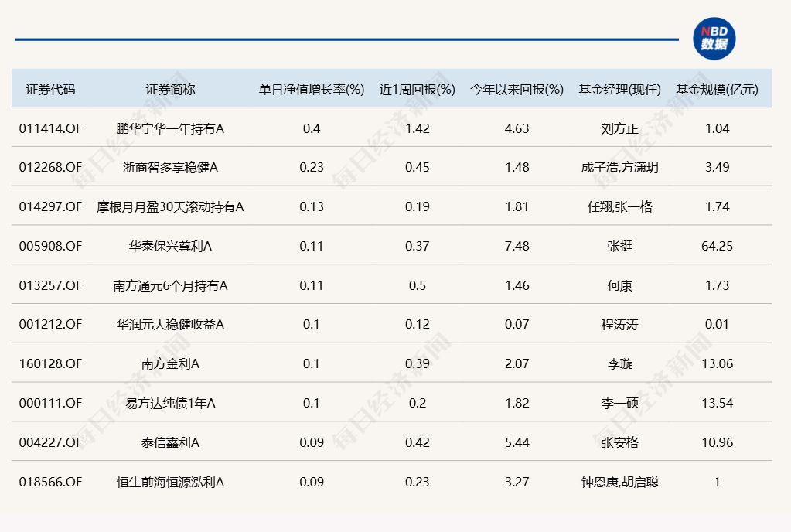Click the 南方金利A fund name
The image size is (791, 532).
pos(170,363)
